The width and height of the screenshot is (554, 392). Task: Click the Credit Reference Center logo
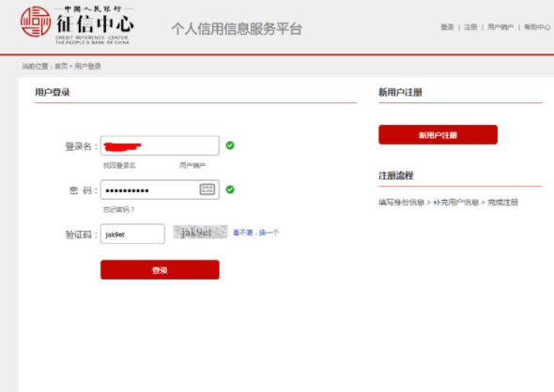(x=77, y=24)
